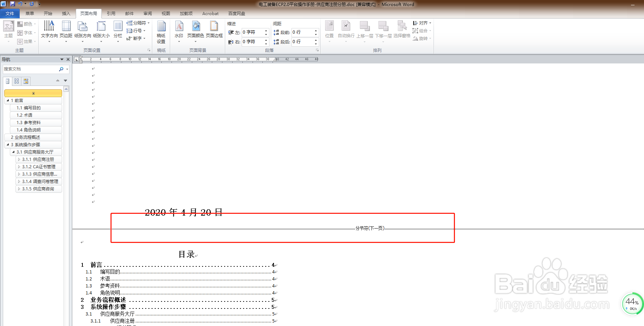Open the navigation pane options dropdown arrow
644x326 pixels.
click(x=62, y=59)
